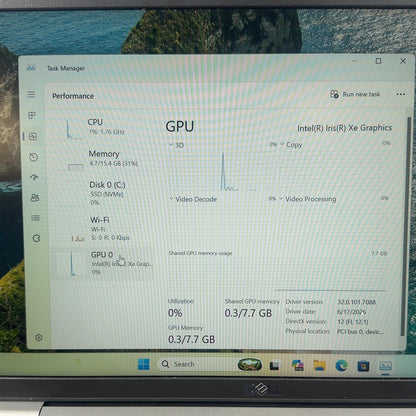Select GPU 0 in the performance list
416x416 pixels.
tap(104, 263)
